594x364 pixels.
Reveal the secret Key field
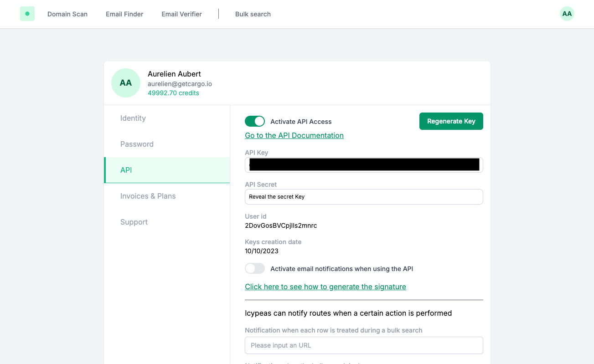[364, 197]
